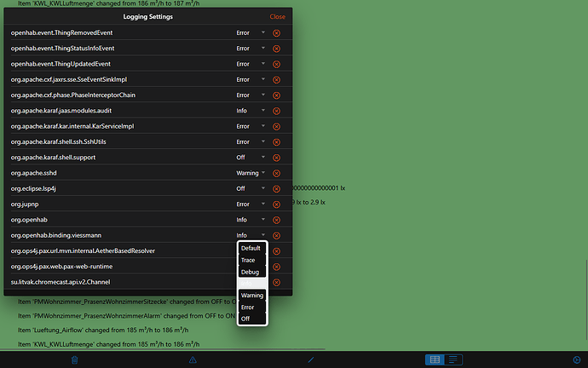Choose Warning in the level list
This screenshot has height=368, width=588.
[x=252, y=296]
